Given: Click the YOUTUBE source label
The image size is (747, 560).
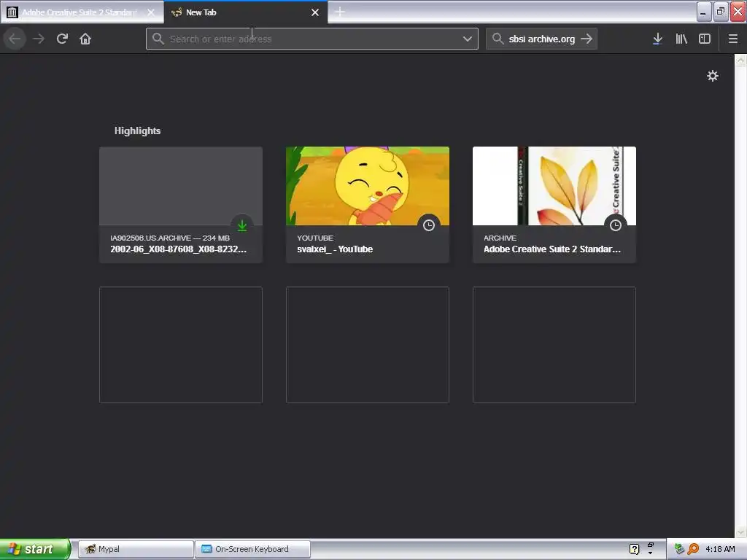Looking at the screenshot, I should coord(315,238).
